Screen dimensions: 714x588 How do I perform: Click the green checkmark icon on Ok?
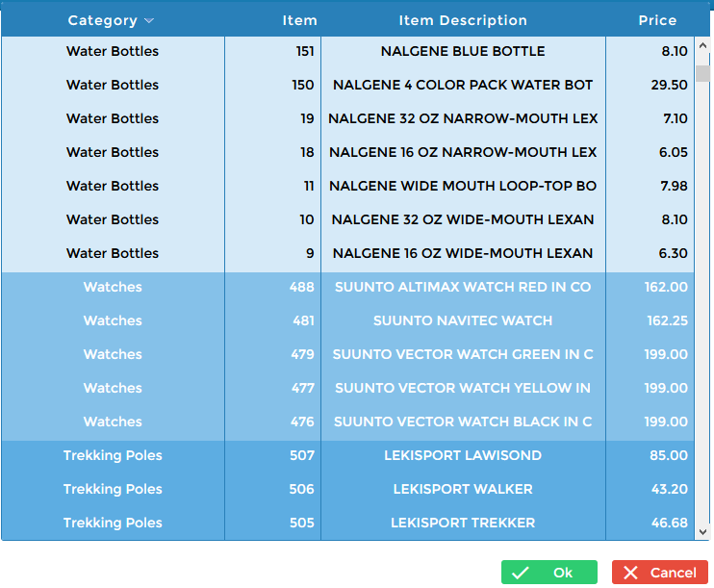tap(520, 573)
